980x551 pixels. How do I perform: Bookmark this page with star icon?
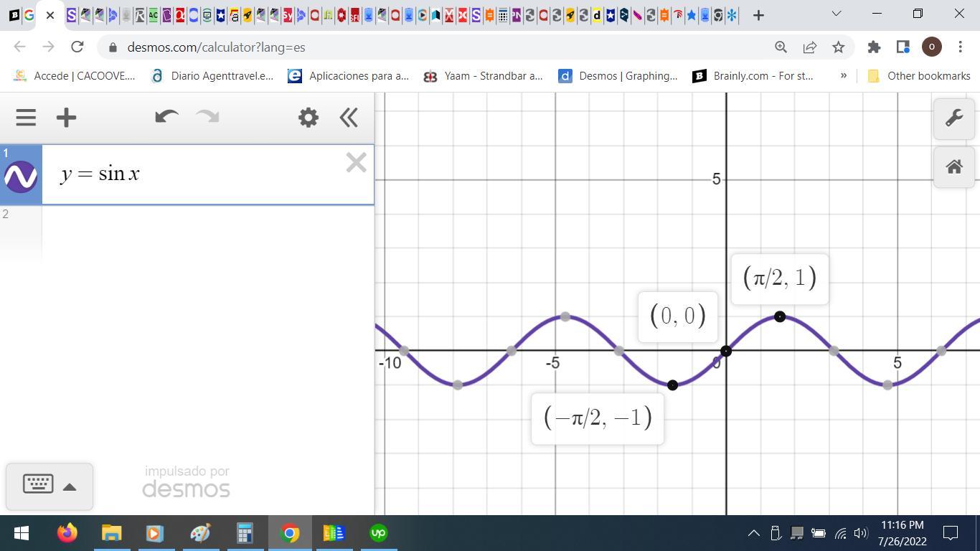click(838, 47)
